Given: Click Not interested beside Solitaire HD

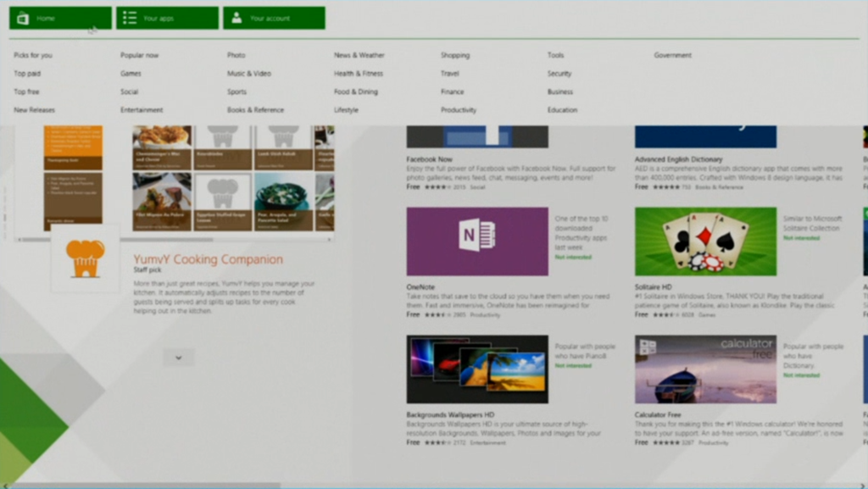Looking at the screenshot, I should [x=801, y=238].
